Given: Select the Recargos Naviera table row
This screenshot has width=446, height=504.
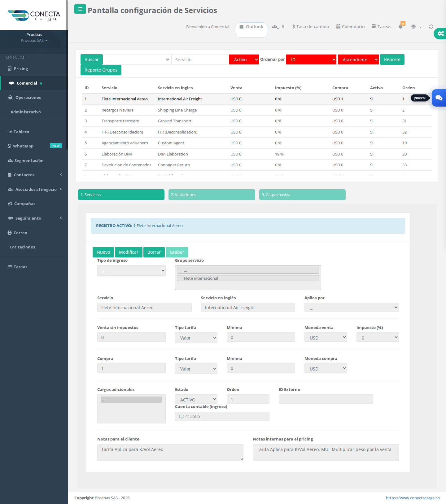Looking at the screenshot, I should (257, 110).
